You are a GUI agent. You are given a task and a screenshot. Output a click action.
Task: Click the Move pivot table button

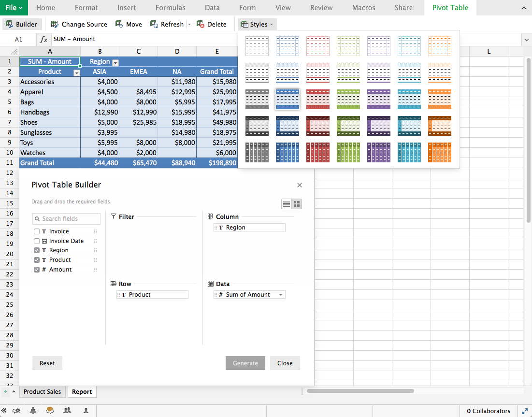129,24
